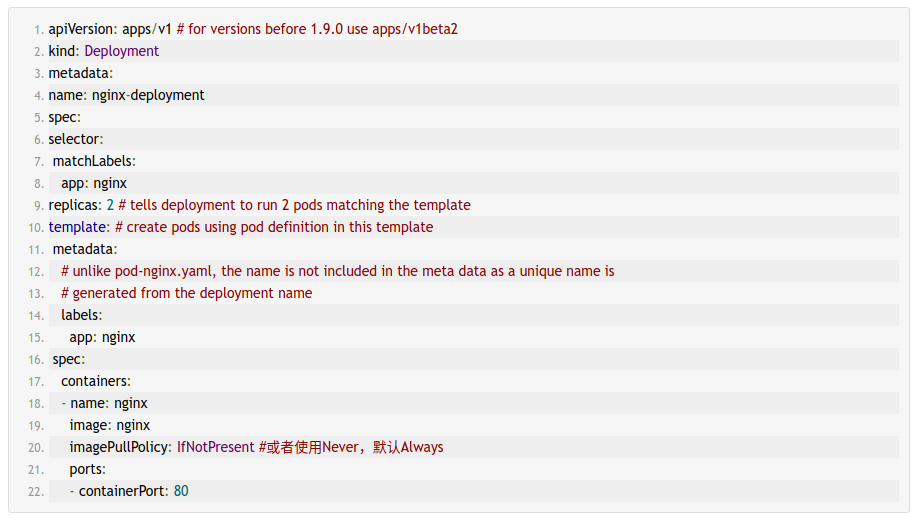Click the apiVersion key on line 1
This screenshot has width=919, height=520.
click(82, 29)
